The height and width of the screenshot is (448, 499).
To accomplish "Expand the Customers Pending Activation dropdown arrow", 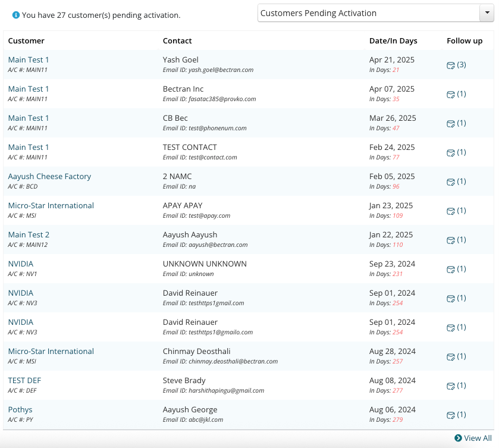I will click(x=487, y=12).
